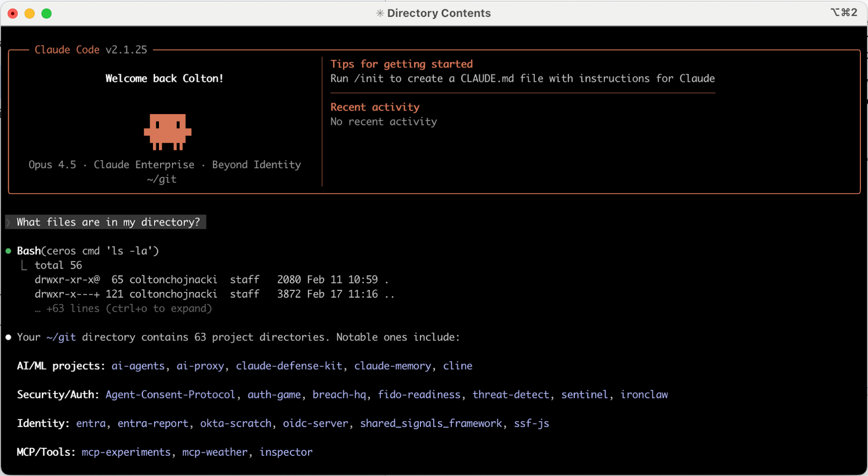Screen dimensions: 868x476
Task: Click 'ai-proxy' project name
Action: coord(200,366)
